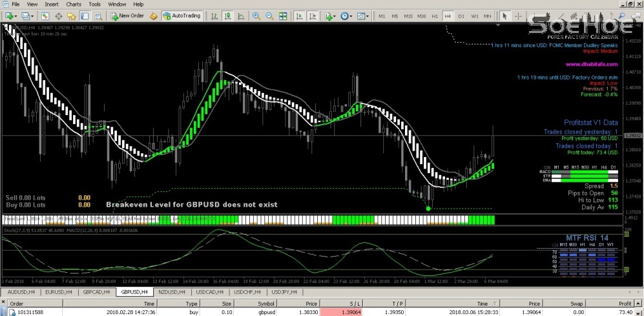Switch to the EURUSD,H4 chart tab

[57, 292]
